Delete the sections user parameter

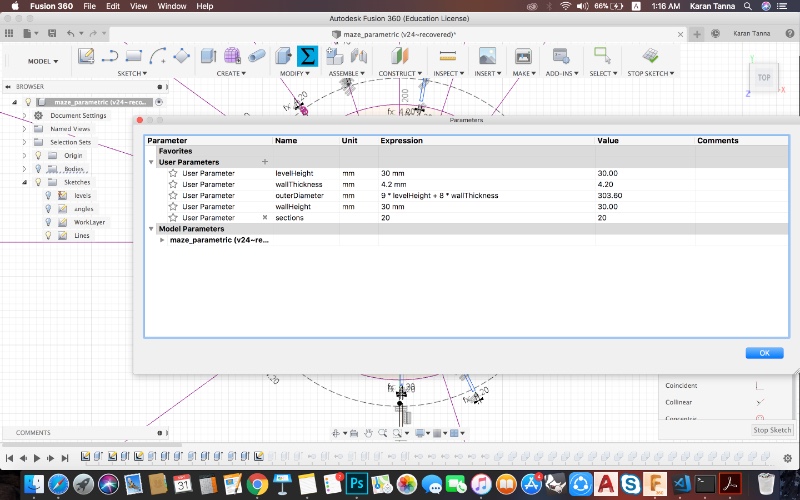[265, 217]
